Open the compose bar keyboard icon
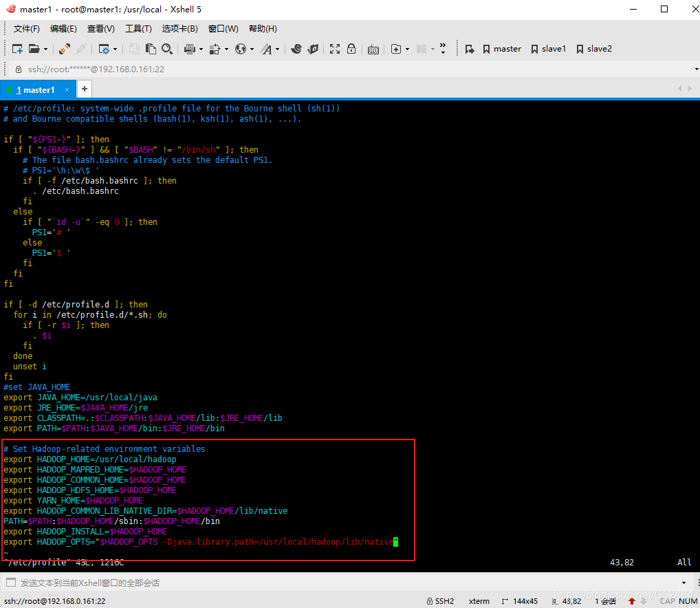Screen dimensions: 700x608 373,49
